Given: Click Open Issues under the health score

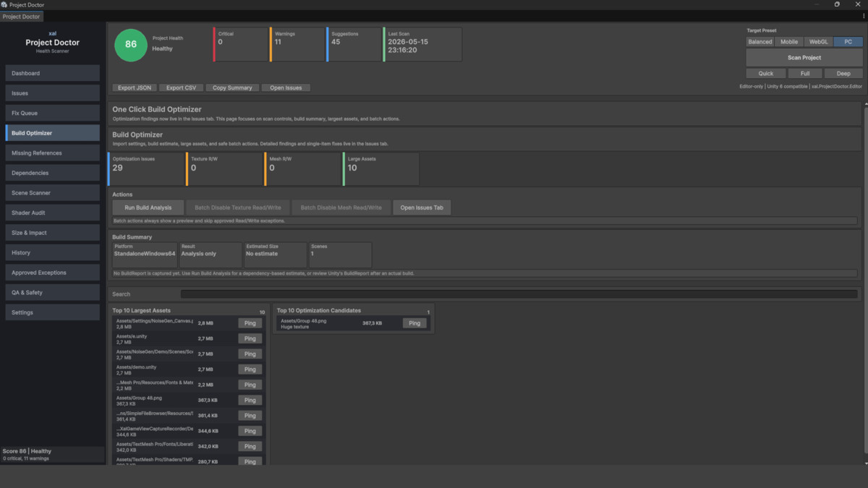Looking at the screenshot, I should pyautogui.click(x=286, y=87).
